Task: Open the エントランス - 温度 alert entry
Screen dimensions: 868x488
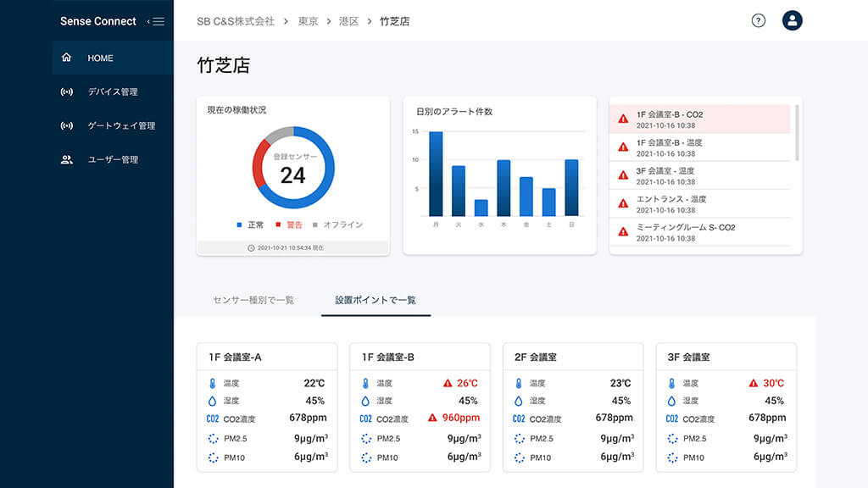Action: pos(670,204)
